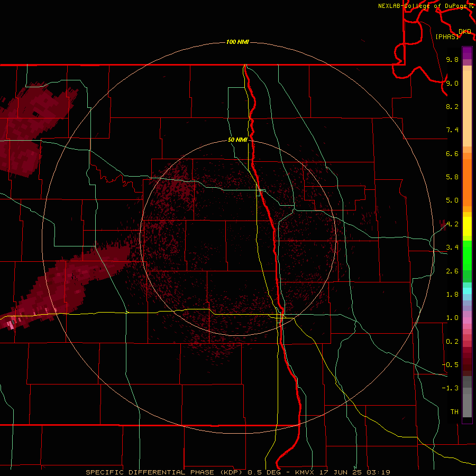Click the 2.6 value on the scale
The image size is (476, 476).
pos(452,271)
